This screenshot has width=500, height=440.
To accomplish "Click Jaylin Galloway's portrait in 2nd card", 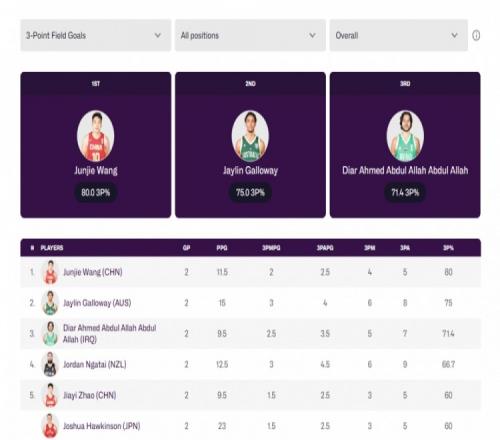I will (250, 136).
